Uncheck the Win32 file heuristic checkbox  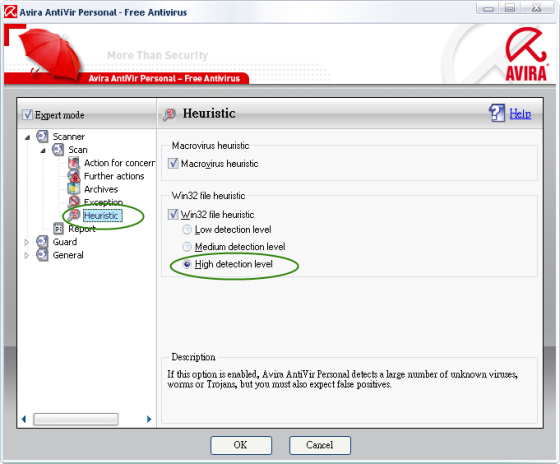[x=173, y=214]
